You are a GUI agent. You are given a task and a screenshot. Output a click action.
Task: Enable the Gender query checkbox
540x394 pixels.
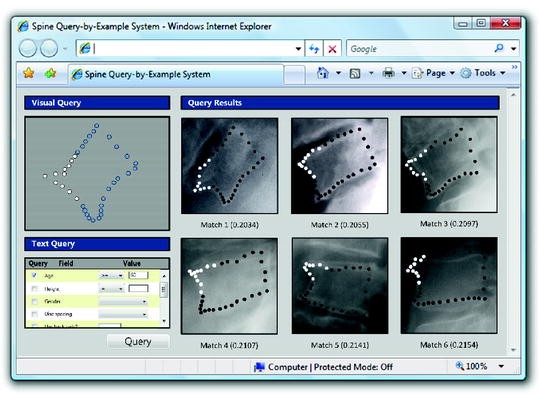pos(34,301)
